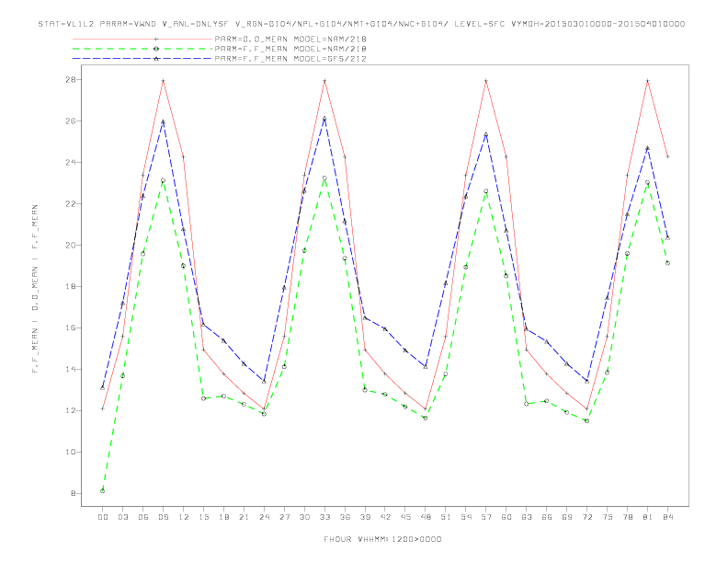This screenshot has height=563, width=728.
Task: Click x-axis forecast hour label 63
Action: tap(527, 517)
